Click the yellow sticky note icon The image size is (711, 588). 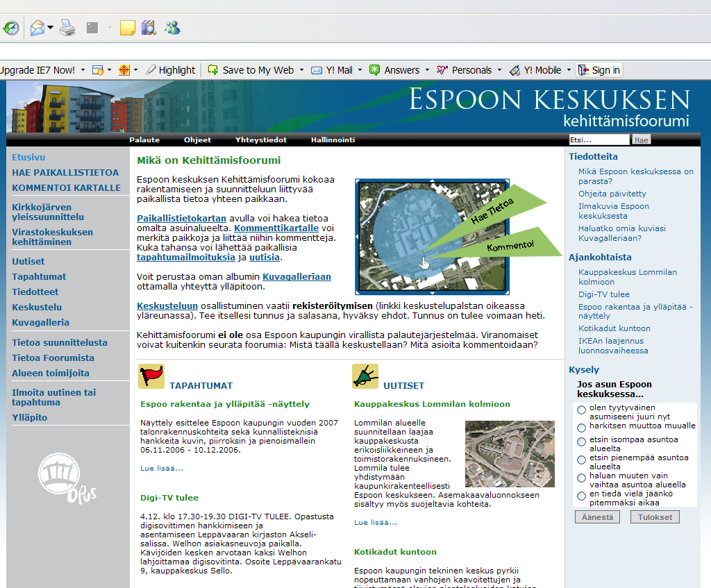(128, 28)
